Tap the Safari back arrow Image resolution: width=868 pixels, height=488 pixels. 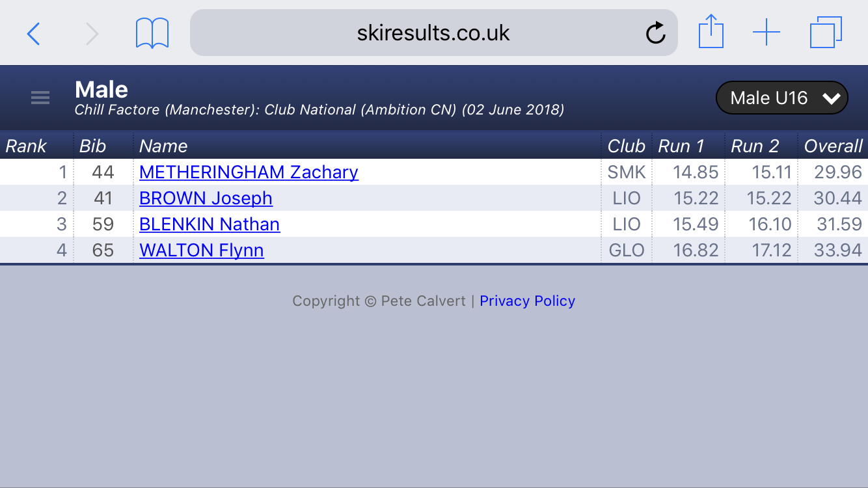[34, 33]
